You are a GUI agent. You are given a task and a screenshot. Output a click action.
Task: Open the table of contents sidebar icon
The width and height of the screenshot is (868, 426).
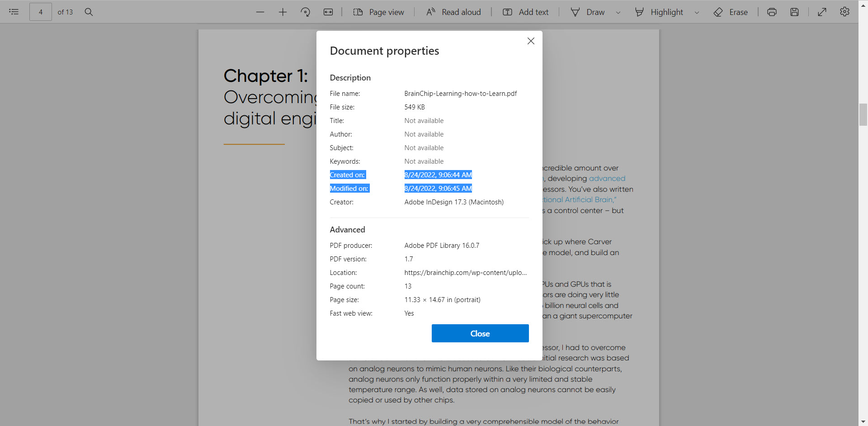pyautogui.click(x=14, y=12)
